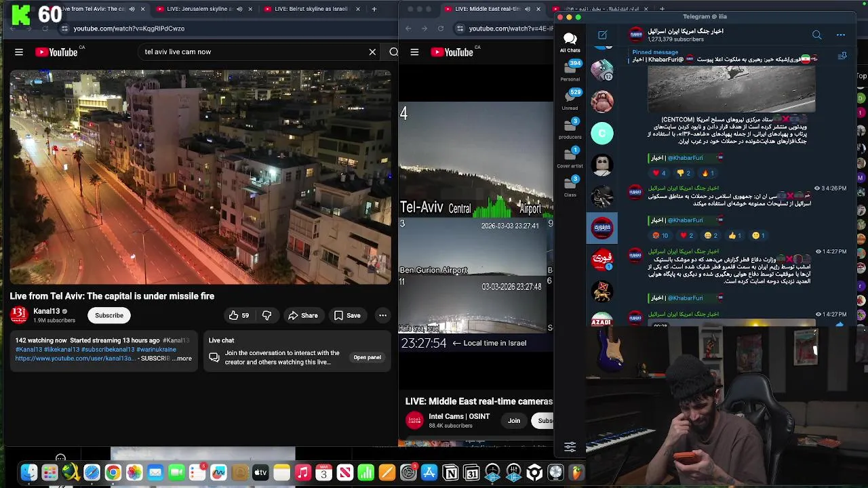
Task: Open Class folder in Telegram
Action: coord(570,186)
